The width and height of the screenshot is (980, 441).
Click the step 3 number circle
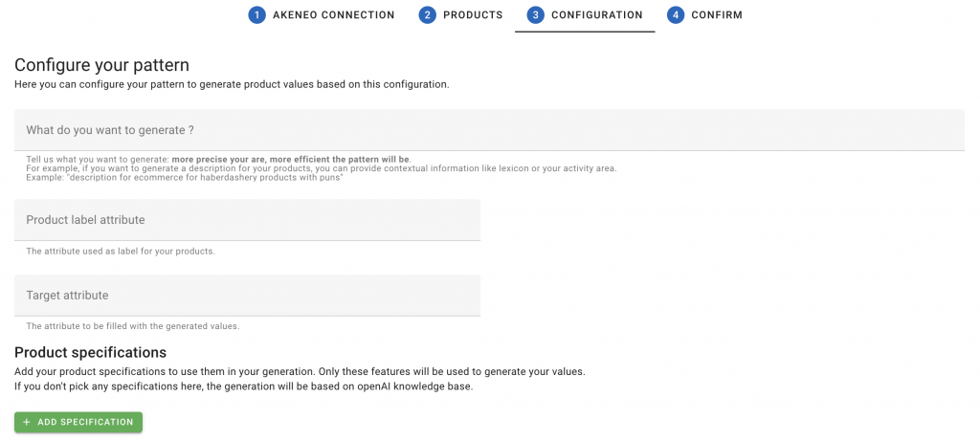coord(536,15)
